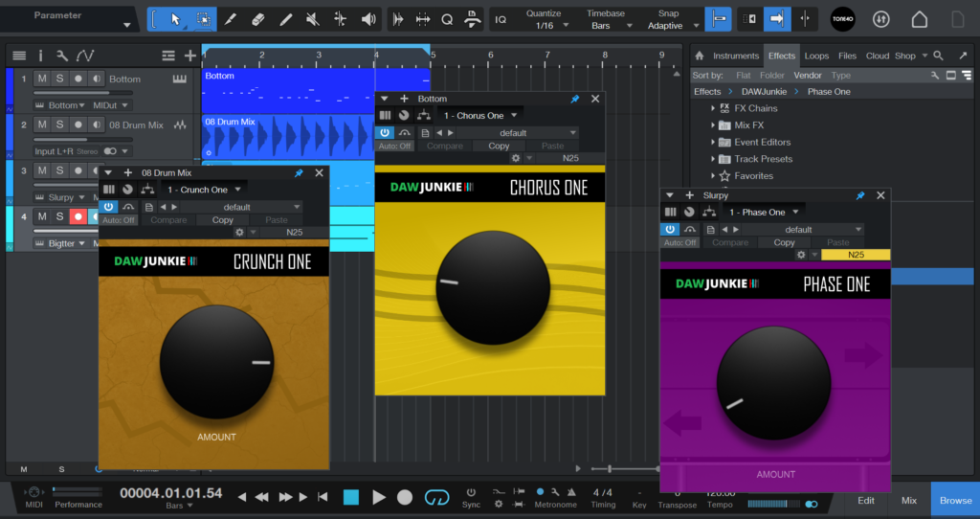Start playback with the Play button
Viewport: 980px width, 519px height.
tap(379, 497)
